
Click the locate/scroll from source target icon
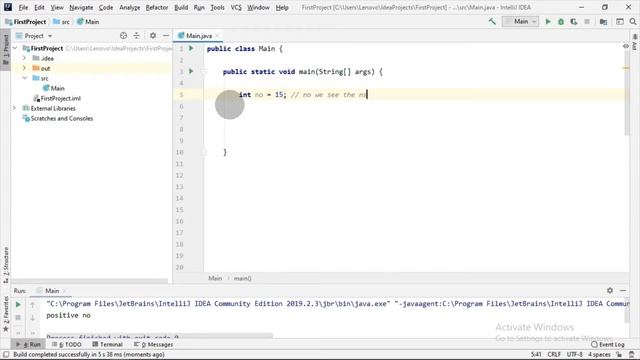coord(123,36)
